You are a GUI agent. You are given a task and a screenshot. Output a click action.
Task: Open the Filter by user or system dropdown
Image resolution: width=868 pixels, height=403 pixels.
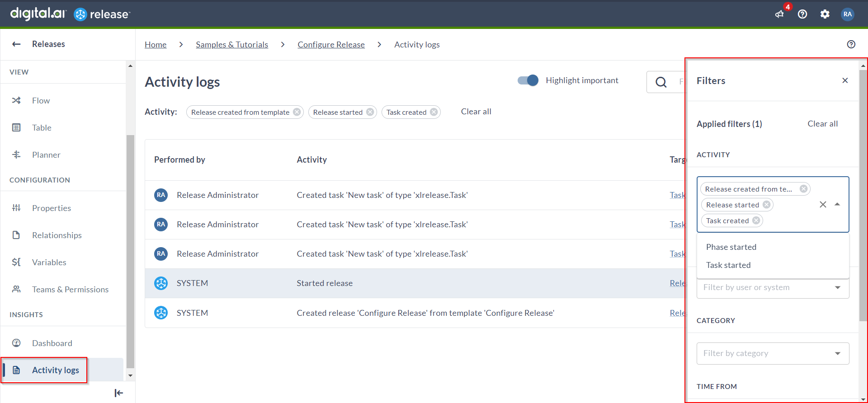[773, 287]
